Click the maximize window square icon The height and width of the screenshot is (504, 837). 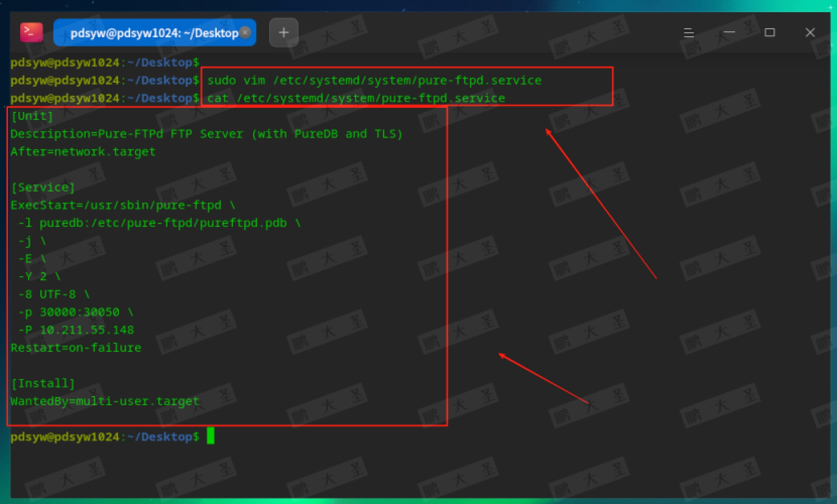pyautogui.click(x=769, y=32)
